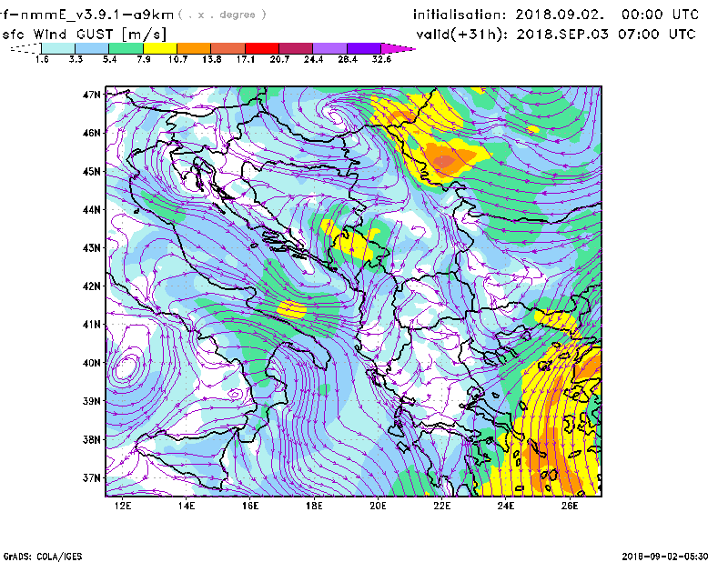This screenshot has height=562, width=728.
Task: Click the 14E longitude label
Action: point(187,506)
